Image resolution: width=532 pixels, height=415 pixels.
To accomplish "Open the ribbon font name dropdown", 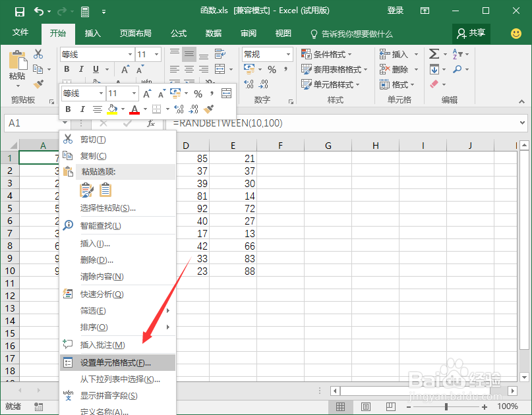I will [x=130, y=54].
